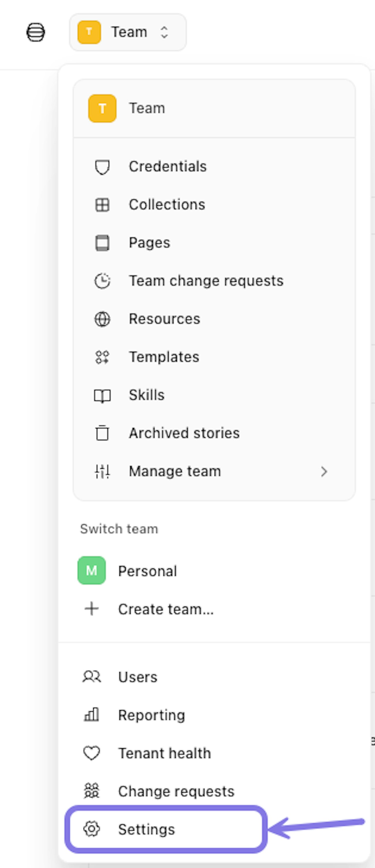375x868 pixels.
Task: Click the Users people icon
Action: 92,677
